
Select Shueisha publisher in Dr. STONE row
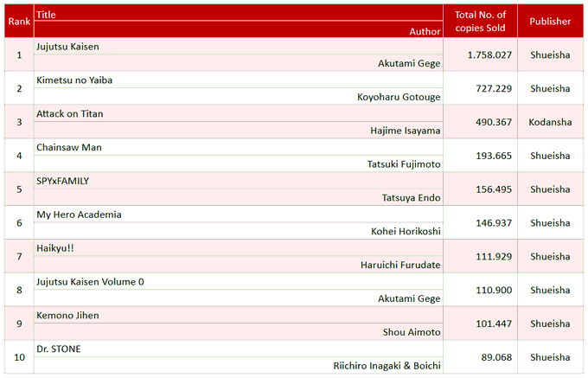click(x=550, y=357)
